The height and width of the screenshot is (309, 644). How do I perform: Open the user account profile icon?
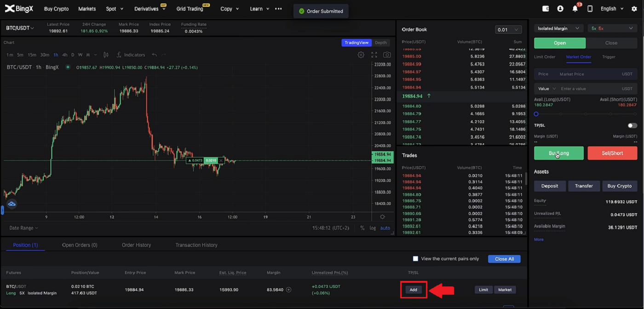(x=560, y=8)
